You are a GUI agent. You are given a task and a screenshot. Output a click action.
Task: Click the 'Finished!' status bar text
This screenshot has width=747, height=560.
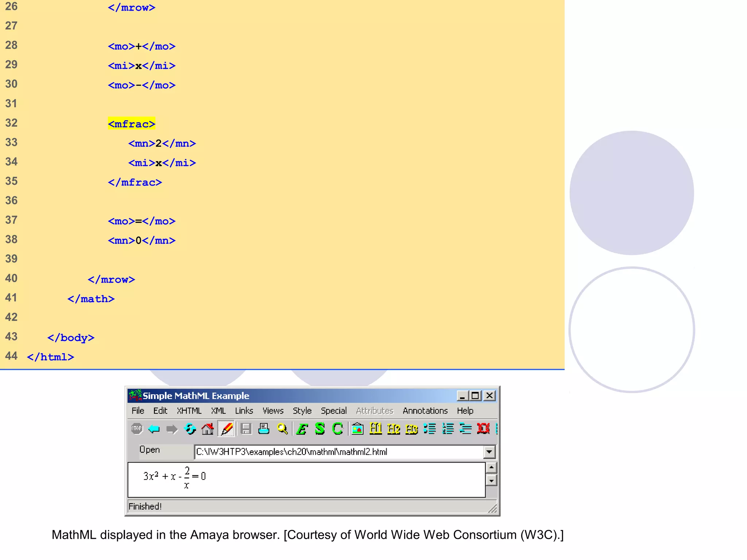145,506
